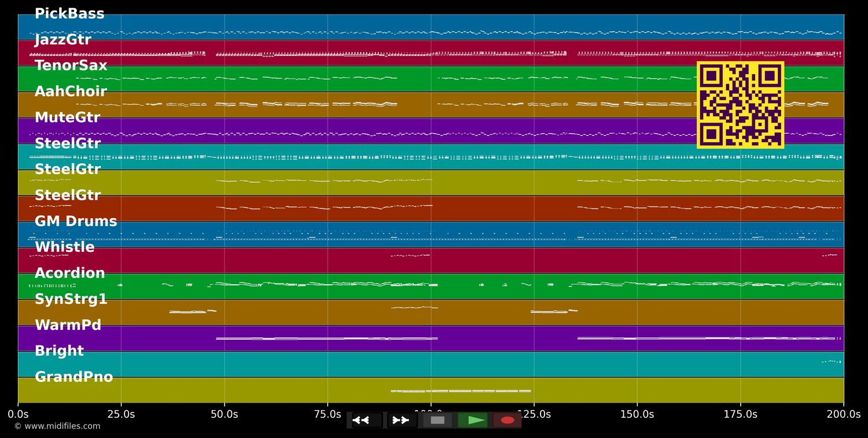The height and width of the screenshot is (438, 868).
Task: Choose the AahChoir track label
Action: [x=71, y=92]
